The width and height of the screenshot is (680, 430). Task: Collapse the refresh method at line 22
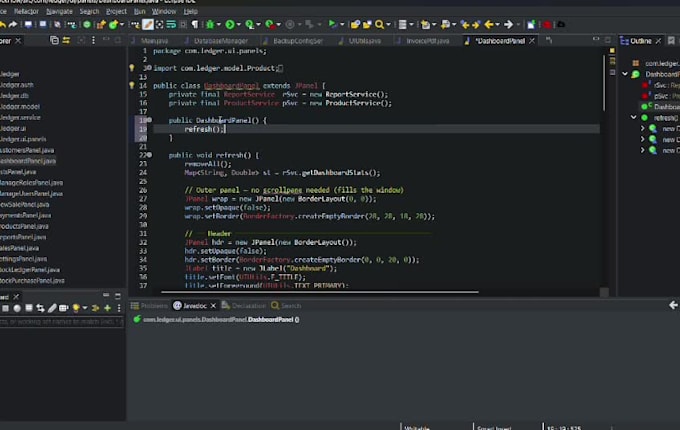(149, 155)
